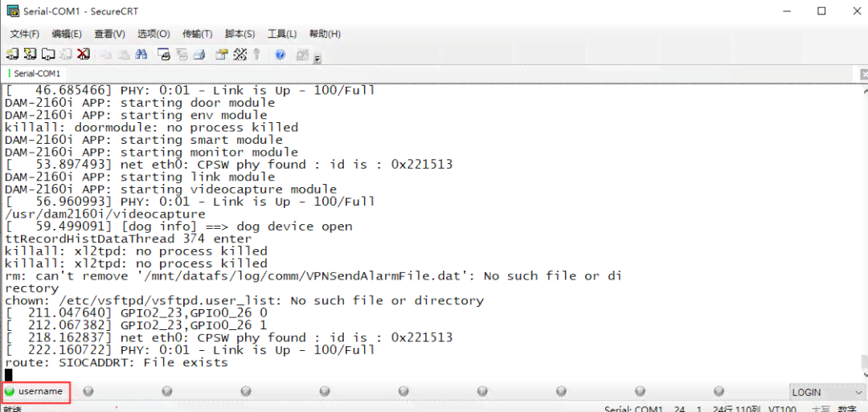
Task: Click the Quick Connect lightning icon
Action: 30,54
